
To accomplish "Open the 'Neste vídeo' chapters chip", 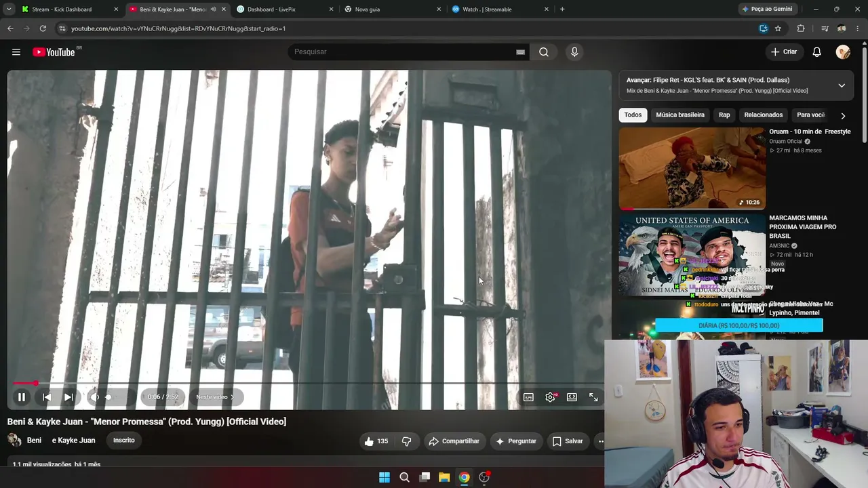I will pyautogui.click(x=215, y=397).
